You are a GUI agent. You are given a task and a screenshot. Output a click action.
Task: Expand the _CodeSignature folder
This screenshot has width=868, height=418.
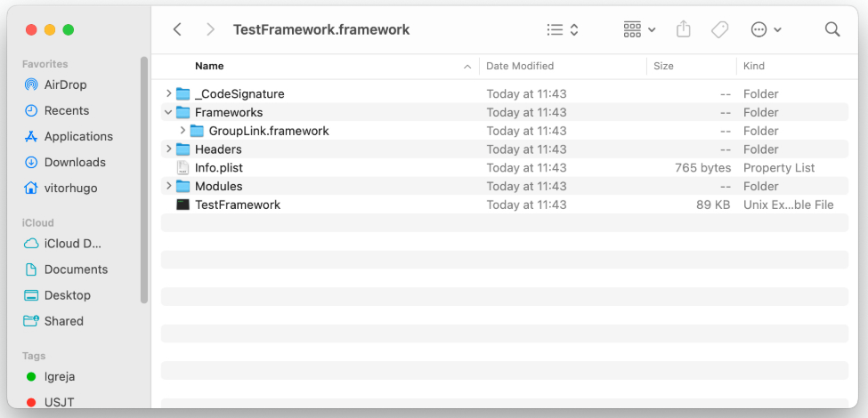(168, 93)
